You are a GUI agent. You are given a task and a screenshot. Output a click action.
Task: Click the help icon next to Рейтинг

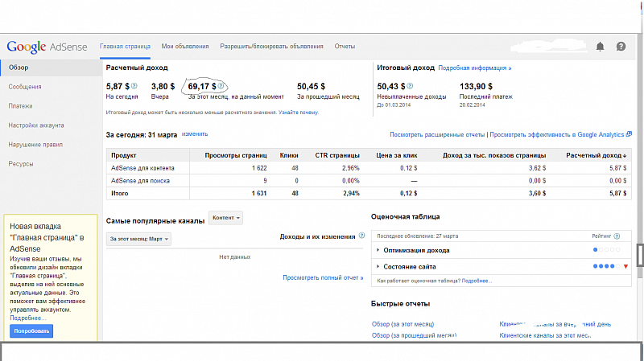point(617,236)
